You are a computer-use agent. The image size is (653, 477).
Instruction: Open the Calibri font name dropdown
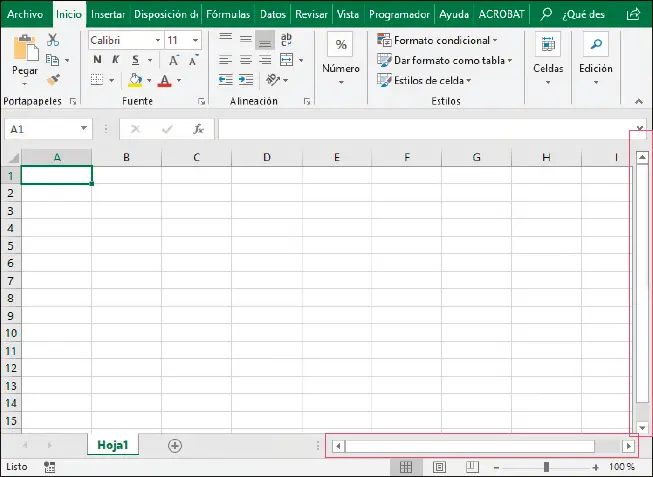tap(158, 40)
